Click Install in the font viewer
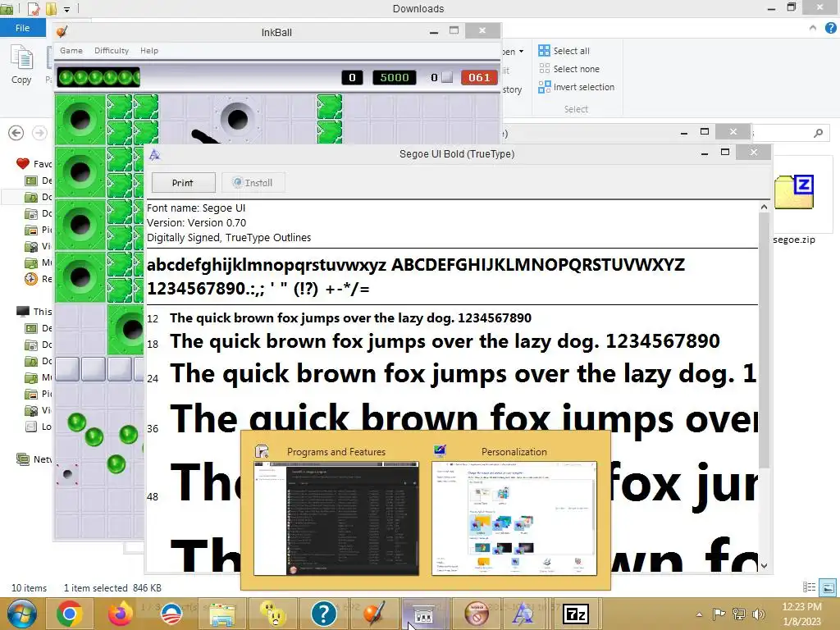This screenshot has height=630, width=840. [x=253, y=183]
